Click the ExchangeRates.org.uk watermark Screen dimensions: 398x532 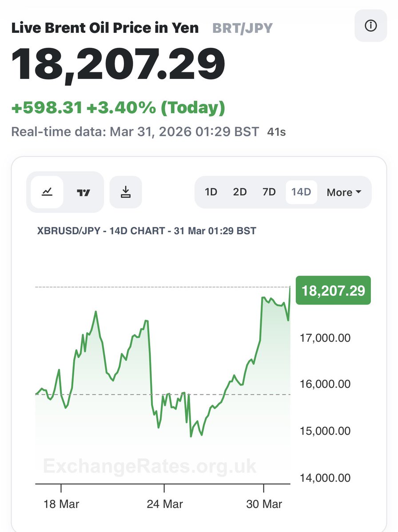coord(150,466)
